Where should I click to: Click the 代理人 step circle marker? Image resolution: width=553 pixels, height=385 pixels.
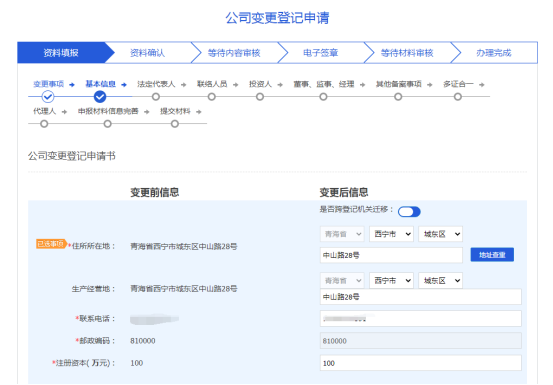[x=44, y=124]
